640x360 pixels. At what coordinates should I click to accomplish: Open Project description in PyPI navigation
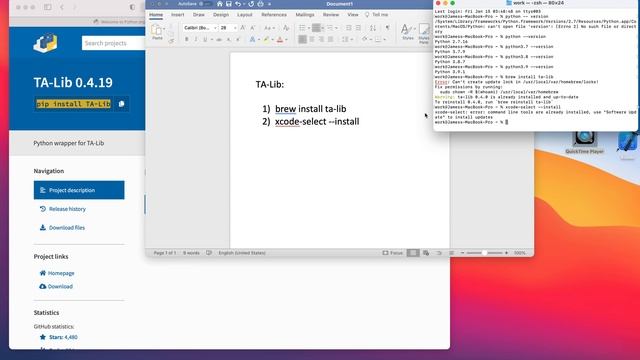pyautogui.click(x=79, y=190)
